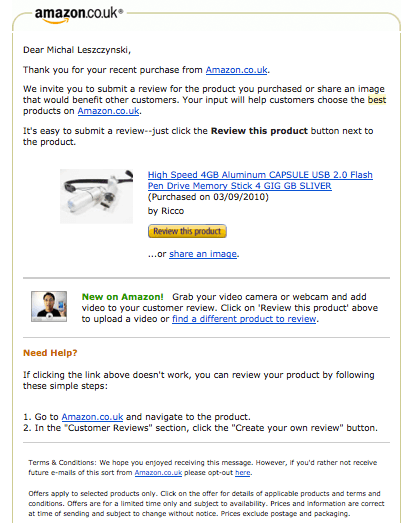This screenshot has width=415, height=523.
Task: Click the Dear Michal Leszczynski greeting
Action: click(77, 50)
